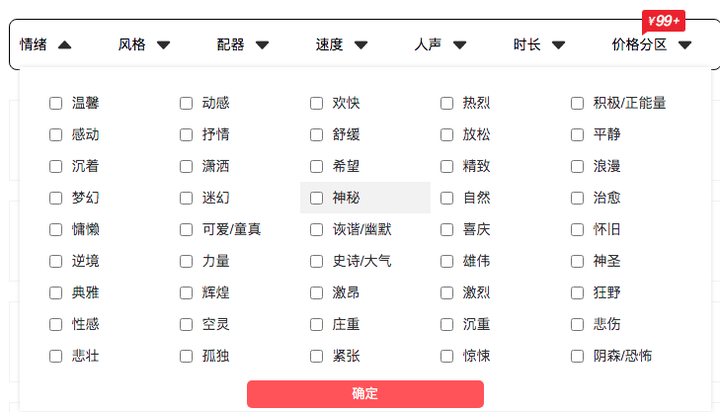Select the 孤独 mood checkbox
The height and width of the screenshot is (412, 720).
click(187, 356)
